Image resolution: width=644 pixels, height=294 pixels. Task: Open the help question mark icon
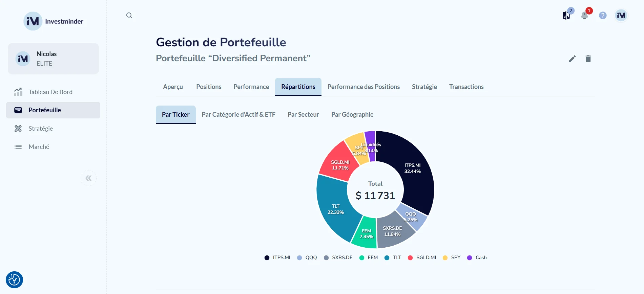[603, 16]
